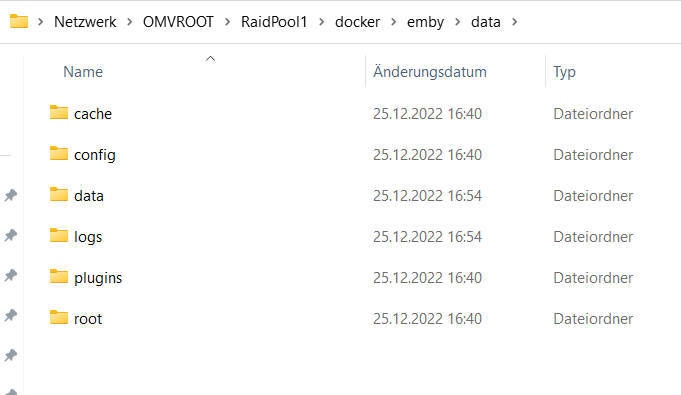Sort files by Name column header
681x395 pixels.
[83, 72]
